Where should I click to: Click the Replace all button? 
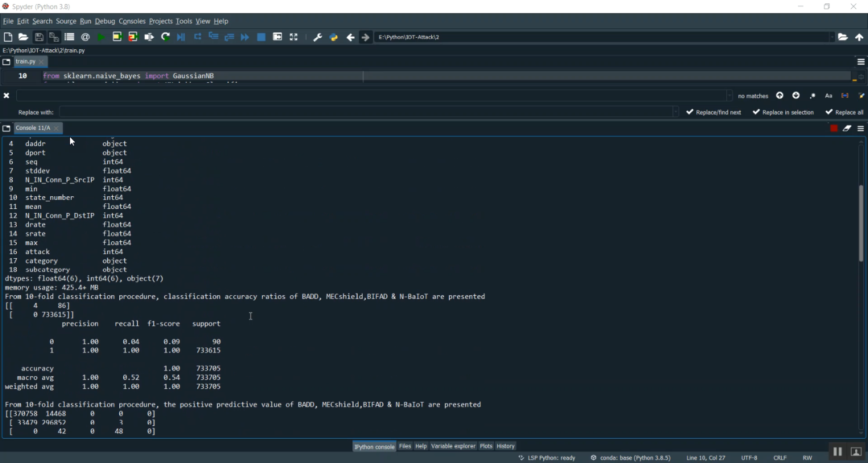[845, 112]
